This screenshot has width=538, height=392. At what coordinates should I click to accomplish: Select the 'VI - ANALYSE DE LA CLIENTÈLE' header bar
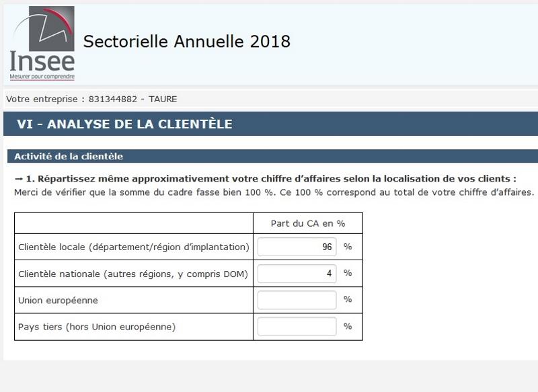[125, 124]
